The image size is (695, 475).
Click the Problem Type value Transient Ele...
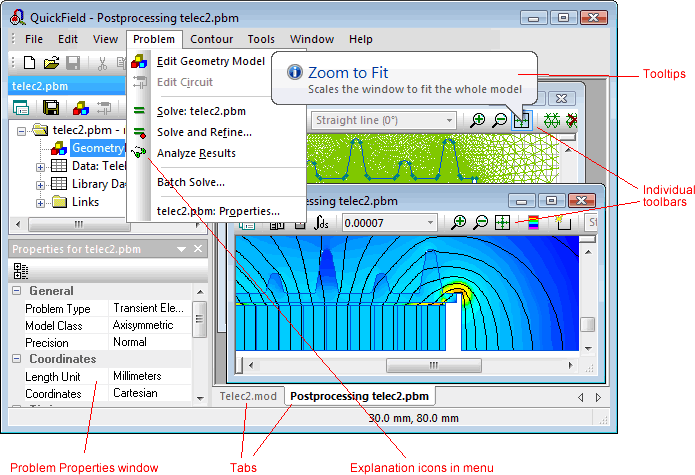tap(148, 308)
